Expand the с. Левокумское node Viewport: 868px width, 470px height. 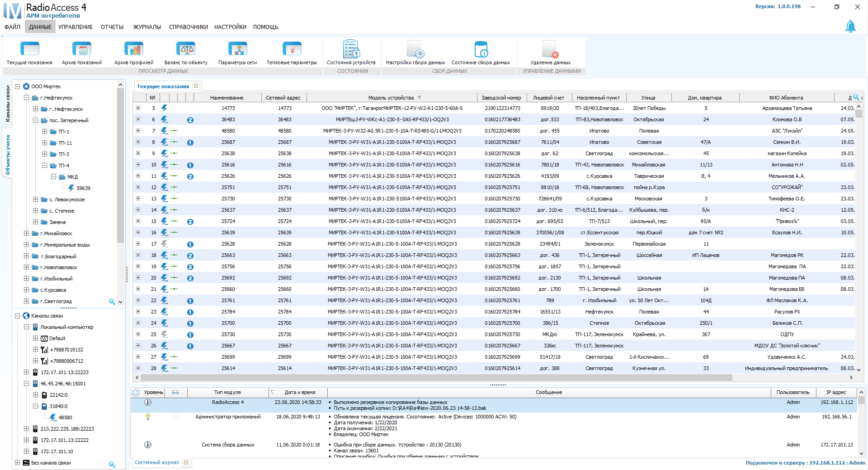[x=35, y=199]
